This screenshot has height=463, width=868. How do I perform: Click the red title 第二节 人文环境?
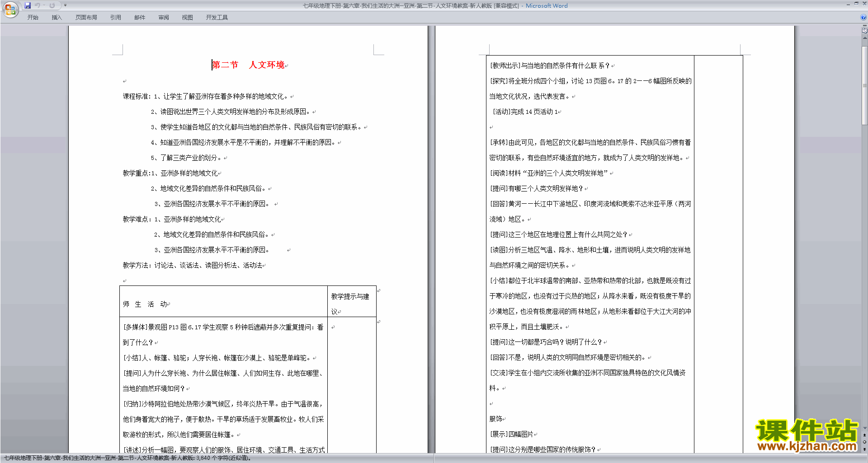248,65
